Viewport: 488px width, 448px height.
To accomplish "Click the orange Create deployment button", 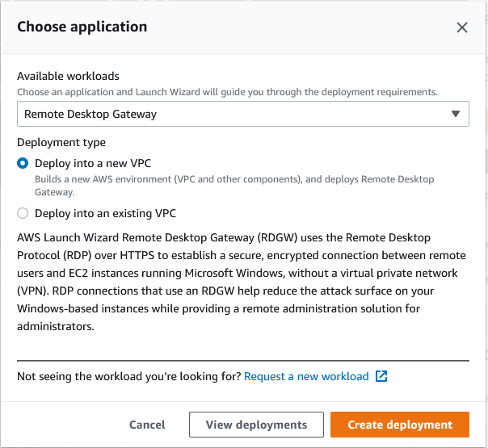I will [x=399, y=425].
